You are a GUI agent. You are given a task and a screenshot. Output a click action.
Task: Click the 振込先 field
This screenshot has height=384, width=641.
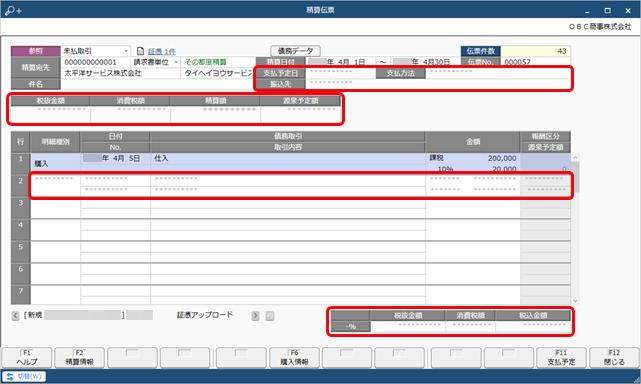(437, 84)
